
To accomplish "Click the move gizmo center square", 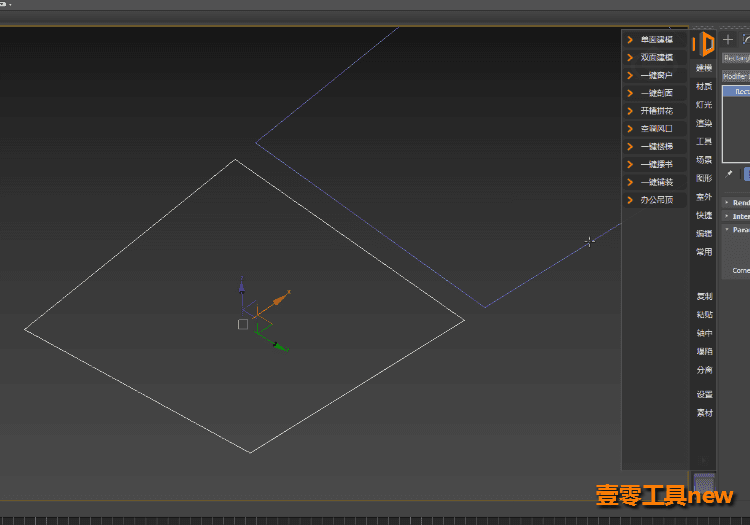I will [x=243, y=325].
